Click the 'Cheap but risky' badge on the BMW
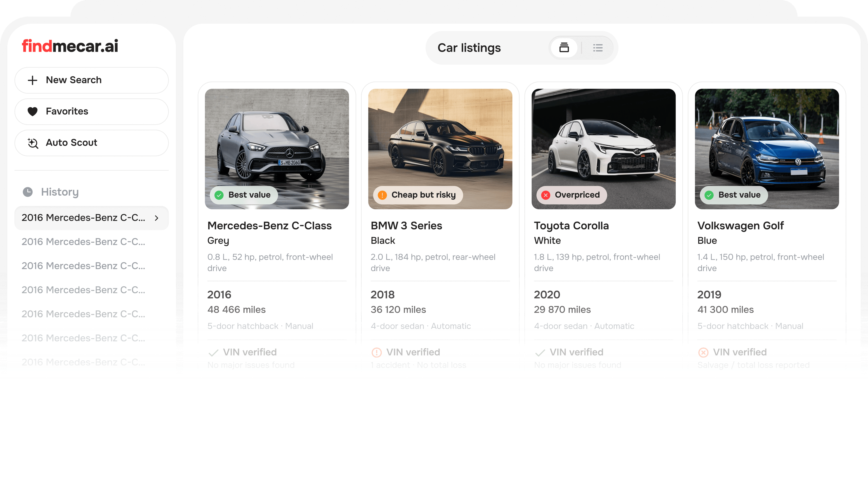This screenshot has height=487, width=868. click(x=418, y=195)
